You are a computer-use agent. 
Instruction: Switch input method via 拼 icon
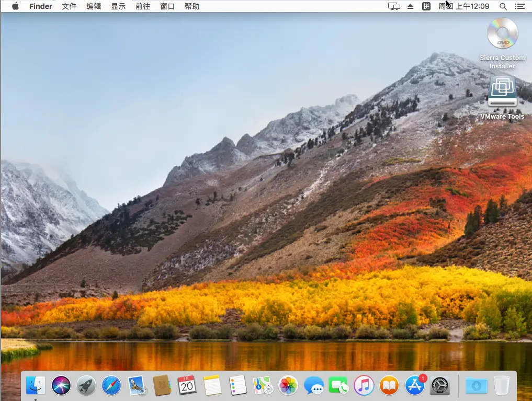pos(426,6)
